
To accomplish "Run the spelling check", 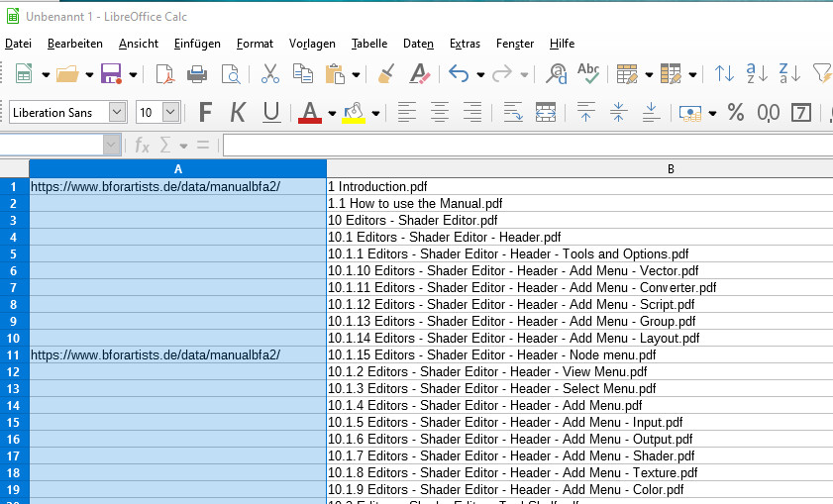I will tap(588, 73).
